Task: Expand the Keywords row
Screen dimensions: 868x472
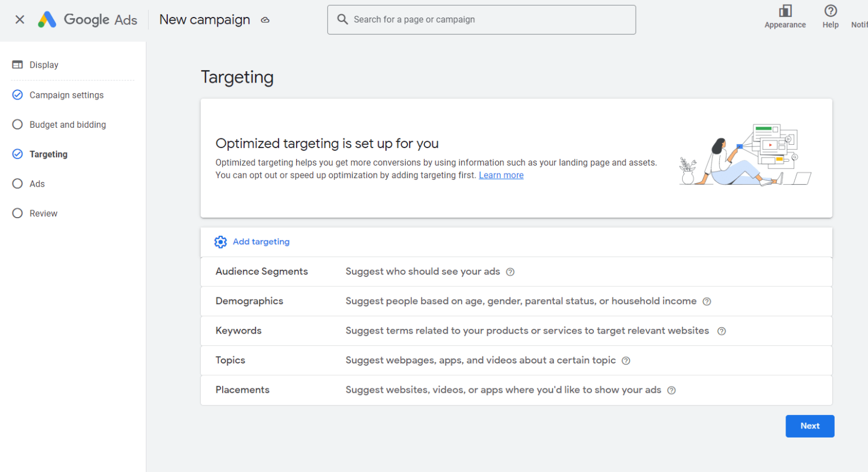Action: 238,330
